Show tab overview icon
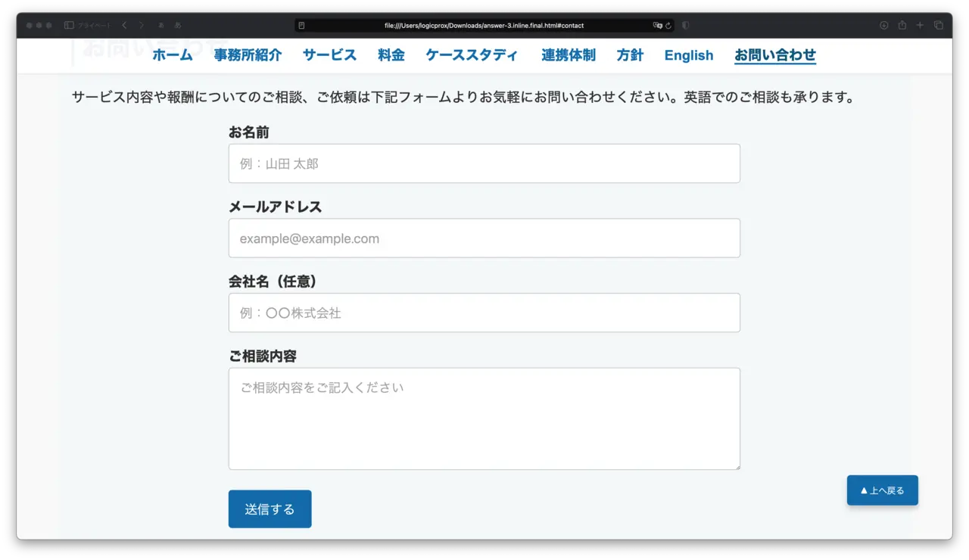Screen dimensions: 969x560 coord(939,25)
